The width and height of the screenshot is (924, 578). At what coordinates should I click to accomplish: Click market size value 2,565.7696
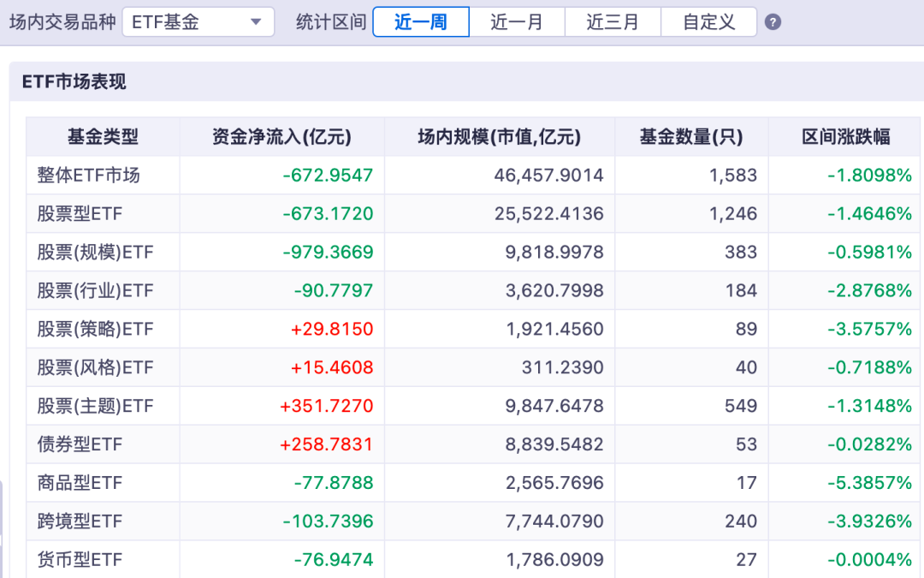coord(554,483)
